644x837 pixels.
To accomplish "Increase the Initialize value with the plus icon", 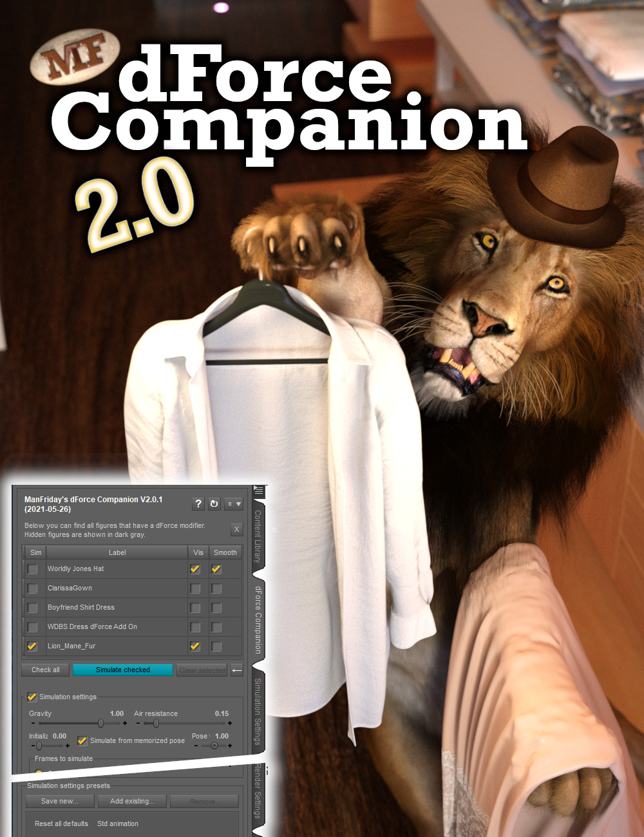I will (68, 746).
